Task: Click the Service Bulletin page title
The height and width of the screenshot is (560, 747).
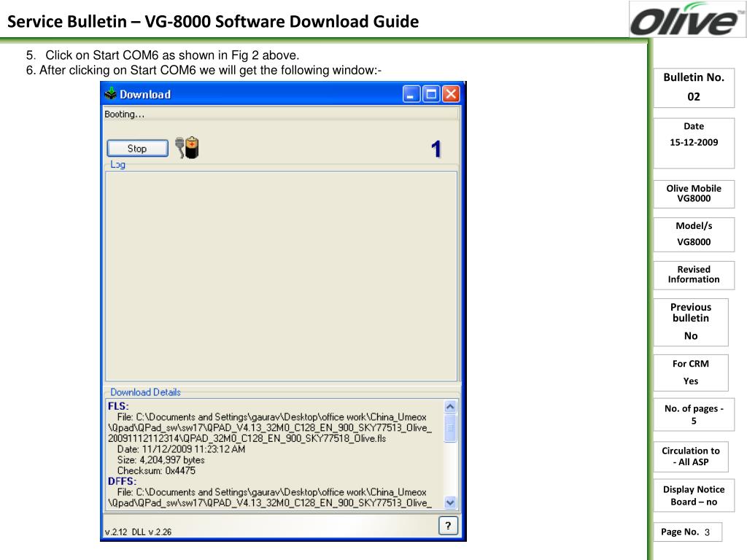Action: point(213,21)
